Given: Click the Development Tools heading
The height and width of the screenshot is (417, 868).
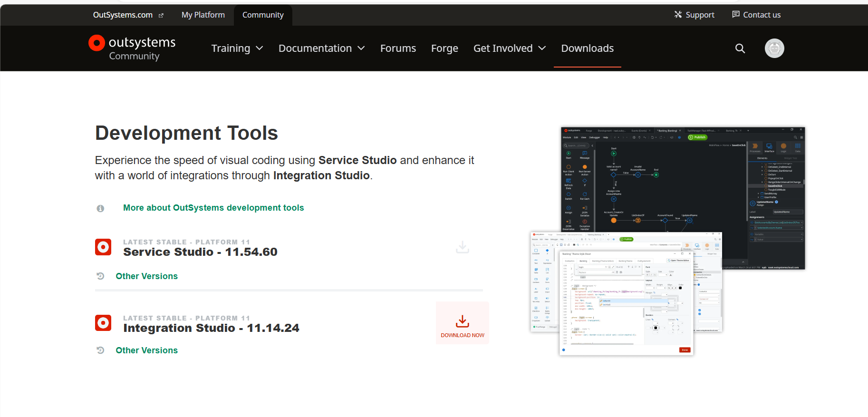Looking at the screenshot, I should coord(186,133).
